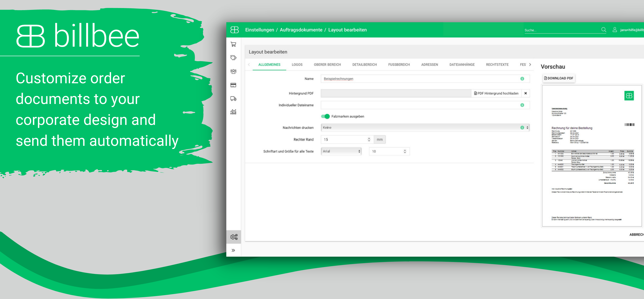Click PDF Hintergrund hochladen button
Viewport: 644px width, 299px height.
coord(496,93)
